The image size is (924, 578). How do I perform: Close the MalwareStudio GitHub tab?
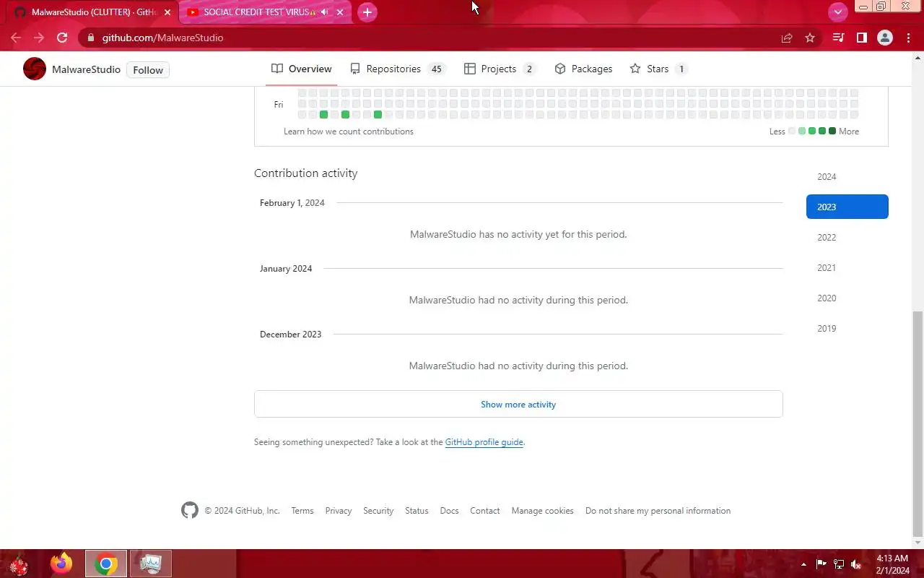[167, 12]
